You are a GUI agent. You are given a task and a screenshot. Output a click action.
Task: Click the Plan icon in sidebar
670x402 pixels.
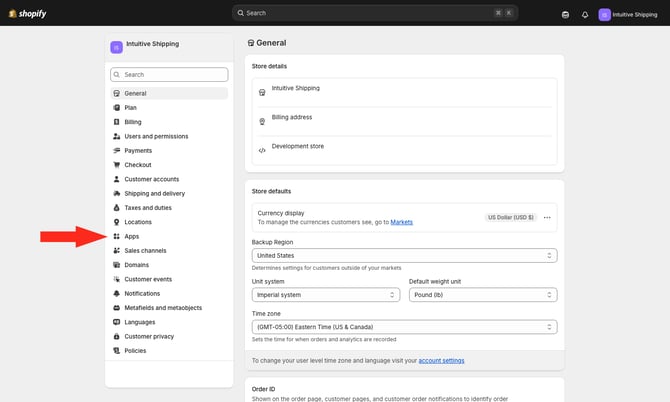coord(116,108)
